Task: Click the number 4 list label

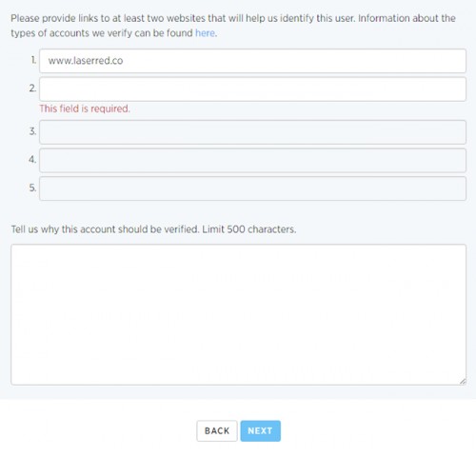Action: [32, 159]
